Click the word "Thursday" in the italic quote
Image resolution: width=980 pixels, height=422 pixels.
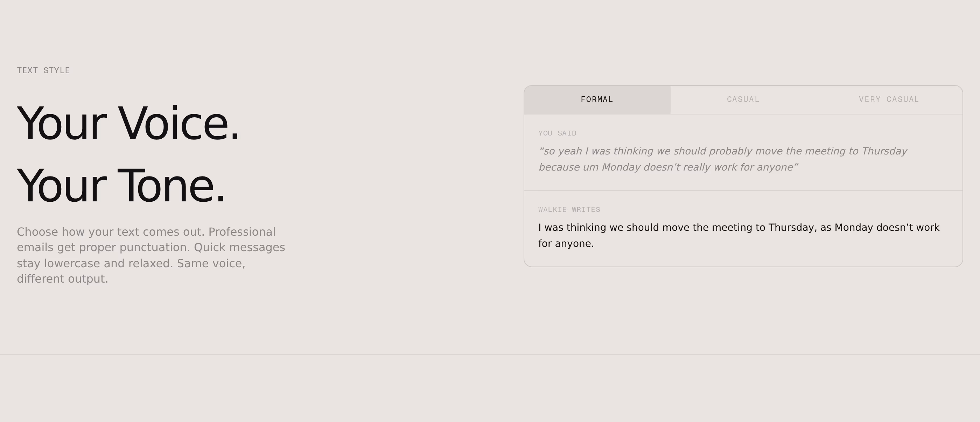(884, 151)
